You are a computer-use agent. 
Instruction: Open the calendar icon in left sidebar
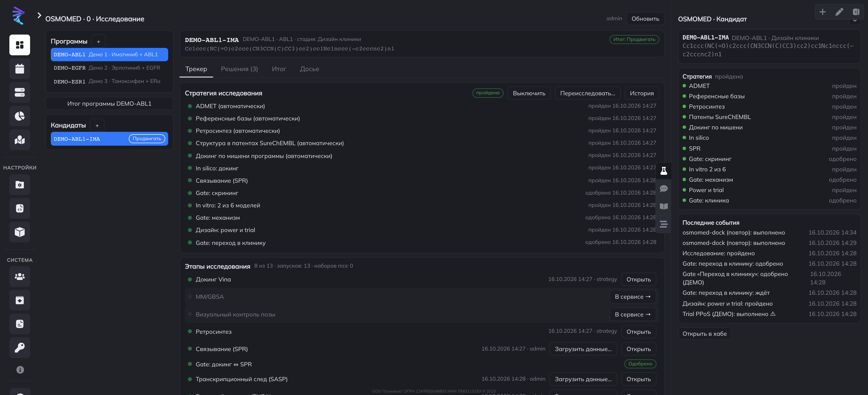pyautogui.click(x=19, y=68)
